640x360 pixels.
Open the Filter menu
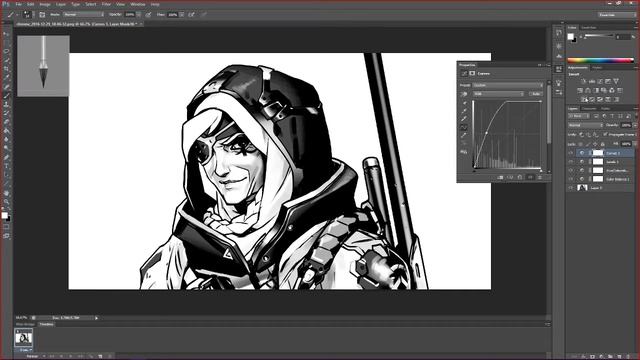click(106, 4)
